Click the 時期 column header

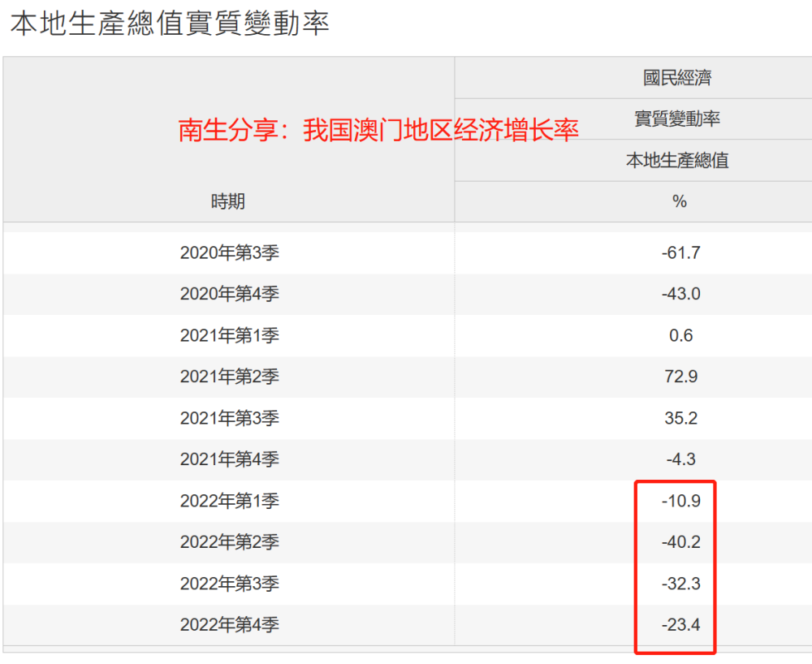pyautogui.click(x=228, y=201)
